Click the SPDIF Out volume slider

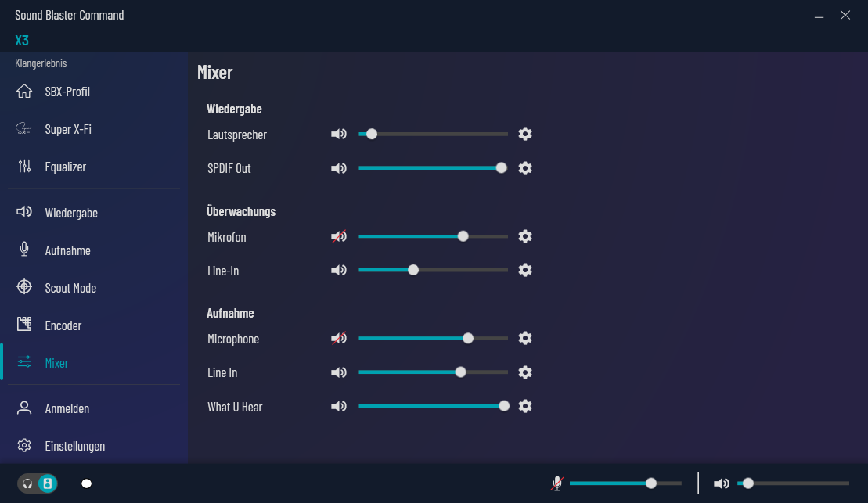tap(430, 168)
